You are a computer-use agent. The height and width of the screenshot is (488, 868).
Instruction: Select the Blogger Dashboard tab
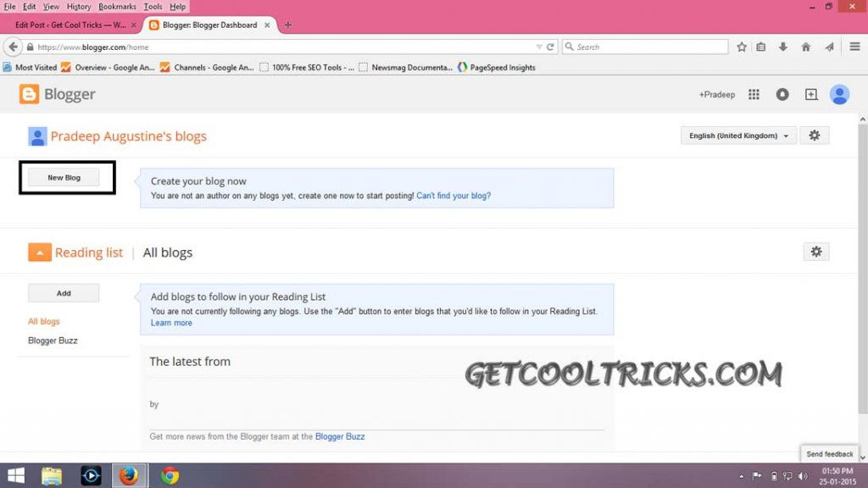(x=209, y=25)
